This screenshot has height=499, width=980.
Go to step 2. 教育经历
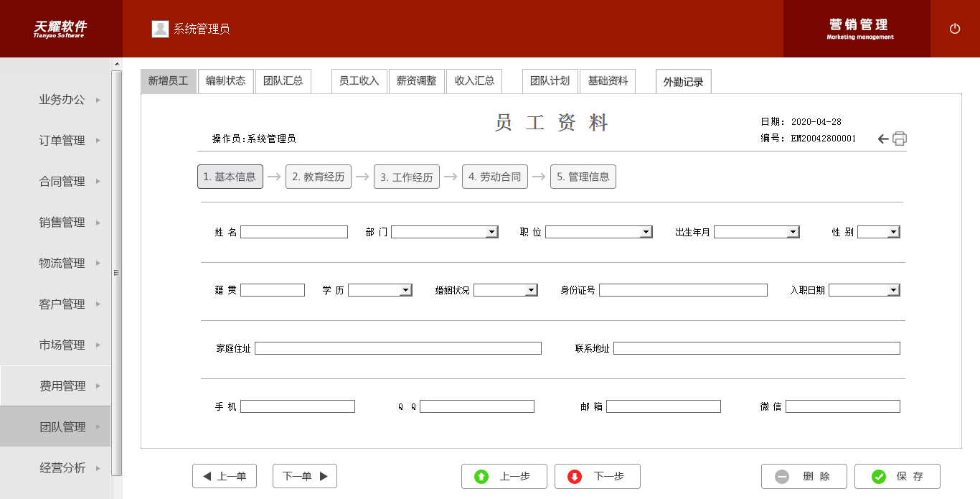pyautogui.click(x=319, y=177)
